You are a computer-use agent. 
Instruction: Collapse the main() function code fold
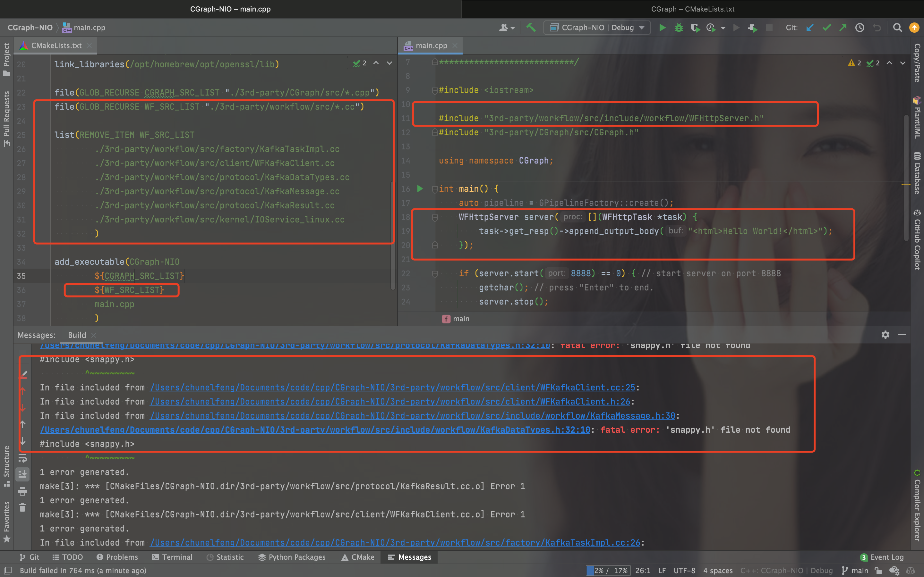(435, 188)
